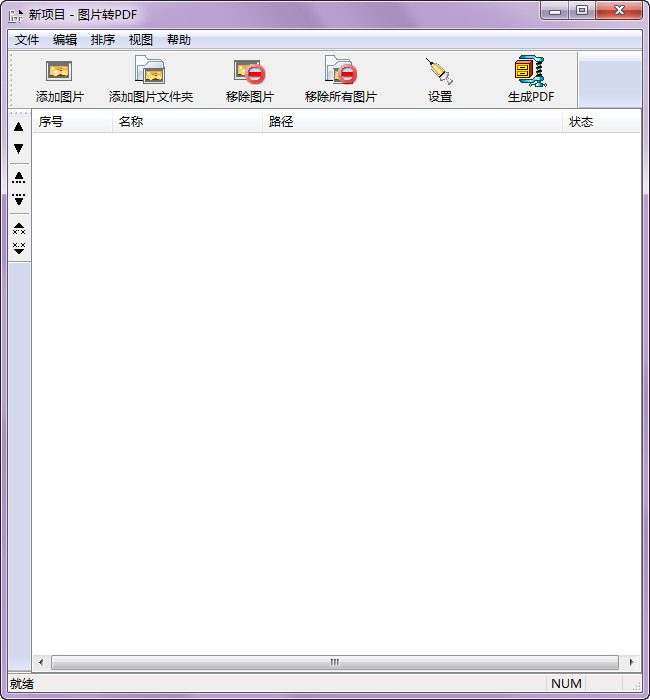Screen dimensions: 650x700
Task: Click the app icon in title bar
Action: point(16,15)
